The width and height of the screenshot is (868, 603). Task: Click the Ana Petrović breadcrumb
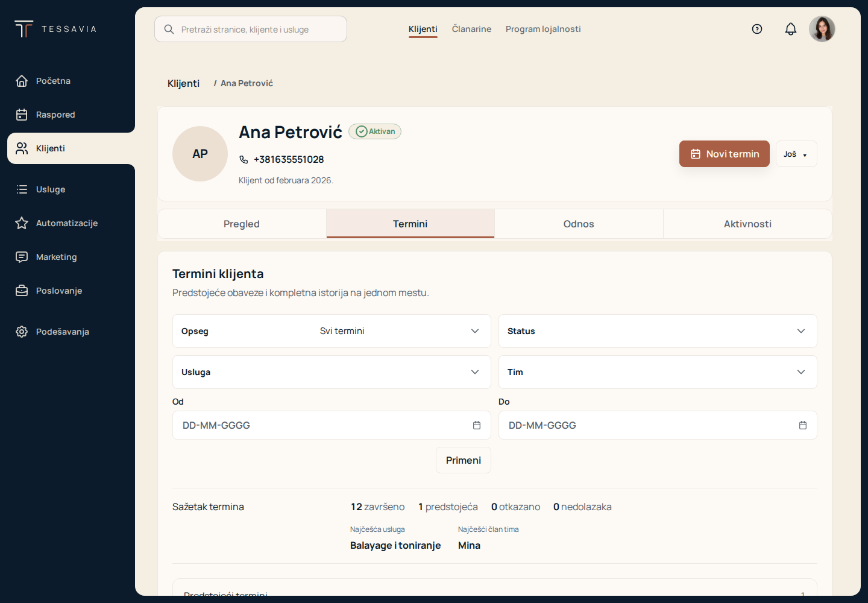pyautogui.click(x=247, y=83)
